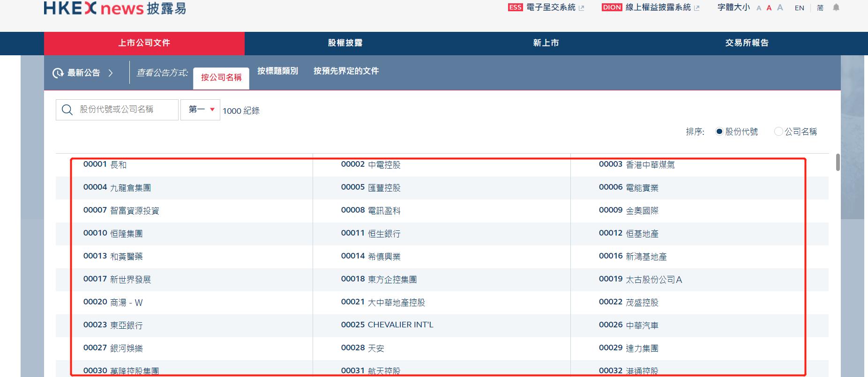
Task: Open company 00009 金奧國際
Action: 629,211
